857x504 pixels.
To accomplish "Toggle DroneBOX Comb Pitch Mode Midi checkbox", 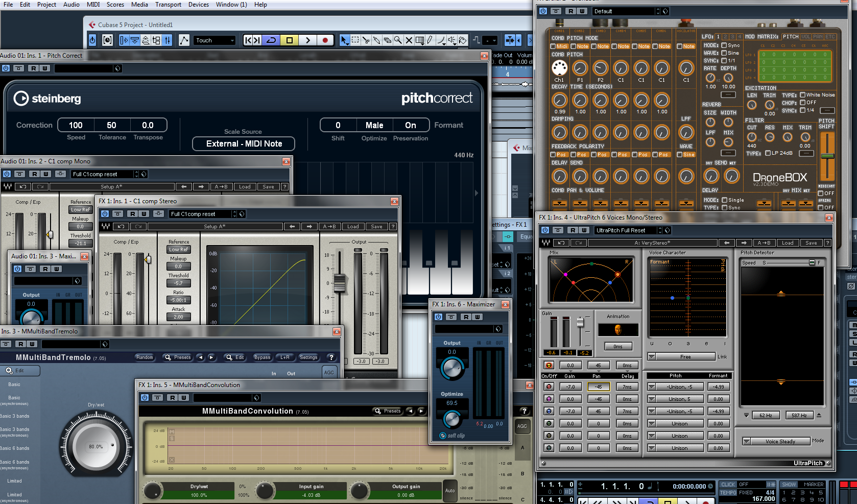I will point(553,46).
